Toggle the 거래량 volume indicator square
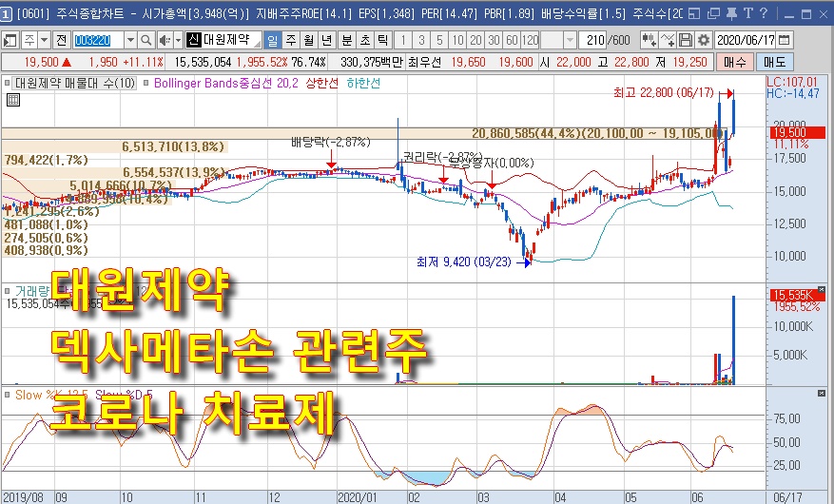The height and width of the screenshot is (504, 834). 7,291
